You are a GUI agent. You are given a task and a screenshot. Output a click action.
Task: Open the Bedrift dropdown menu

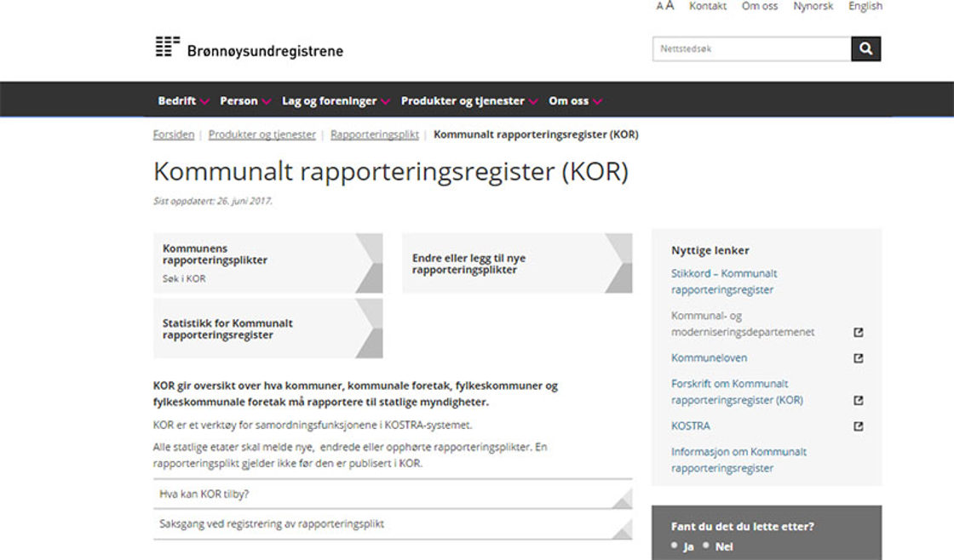183,101
